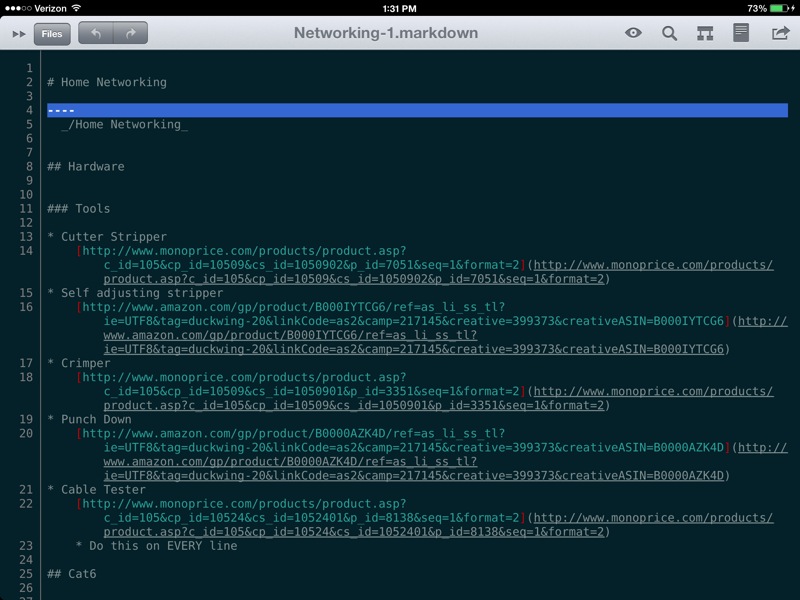Image resolution: width=800 pixels, height=600 pixels.
Task: Place cursor in '# Home Networking' heading
Action: pyautogui.click(x=107, y=82)
